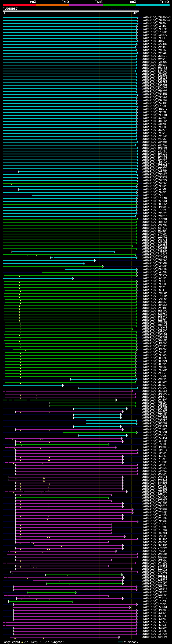This screenshot has height=644, width=172.
Task: Click the red ~20% identity legend bar
Action: pos(19,5)
